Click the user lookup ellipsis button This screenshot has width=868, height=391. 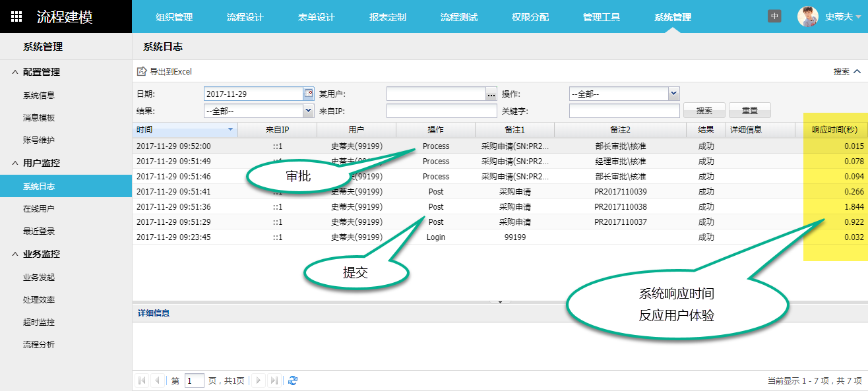tap(491, 94)
